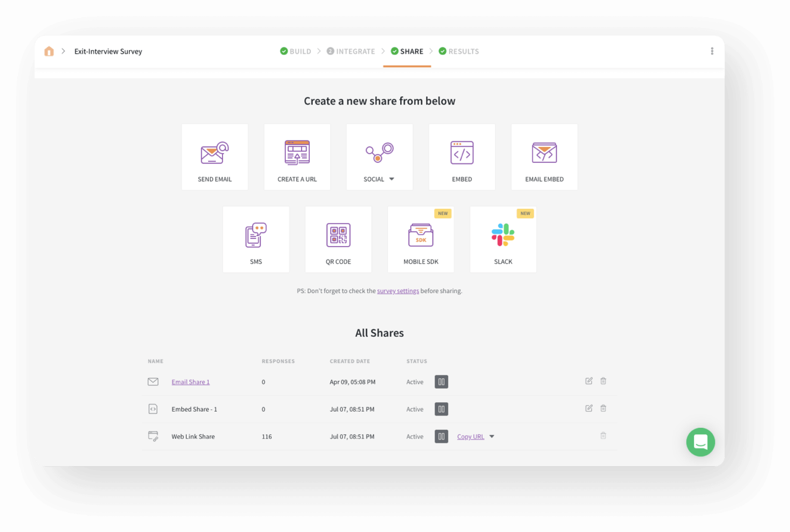Viewport: 790px width, 532px height.
Task: Open the three-dot options menu
Action: [712, 51]
